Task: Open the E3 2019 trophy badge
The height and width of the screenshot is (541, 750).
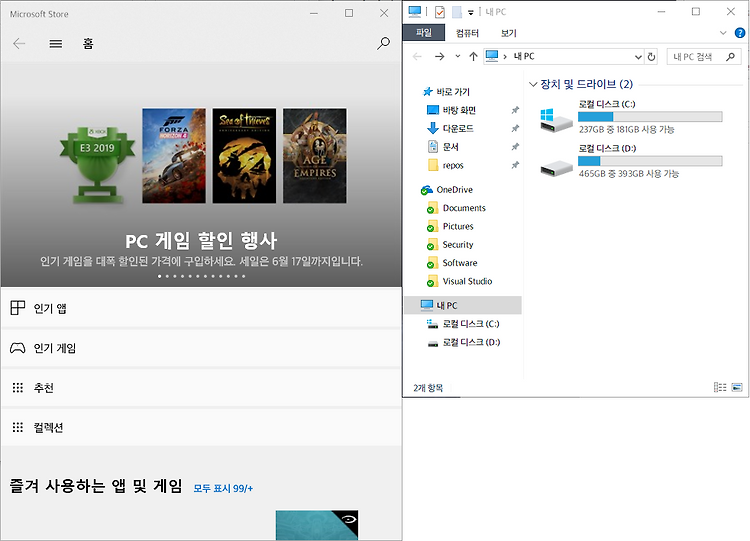Action: pyautogui.click(x=97, y=164)
